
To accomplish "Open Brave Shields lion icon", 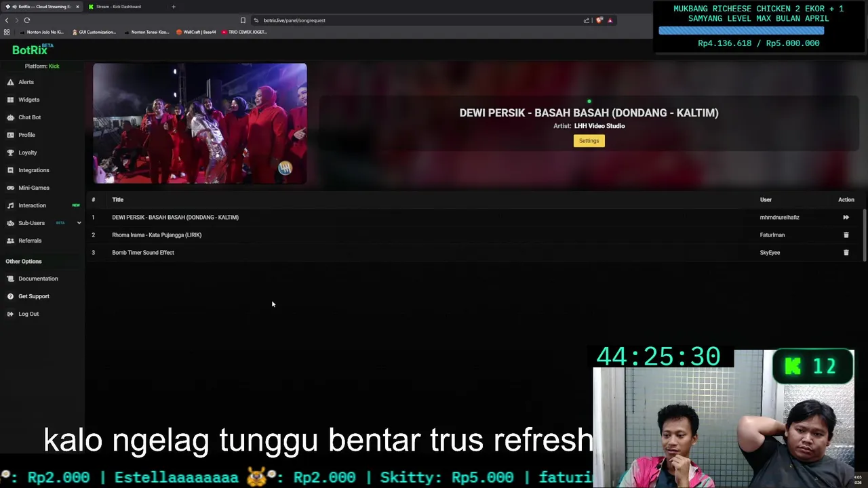I will [599, 20].
